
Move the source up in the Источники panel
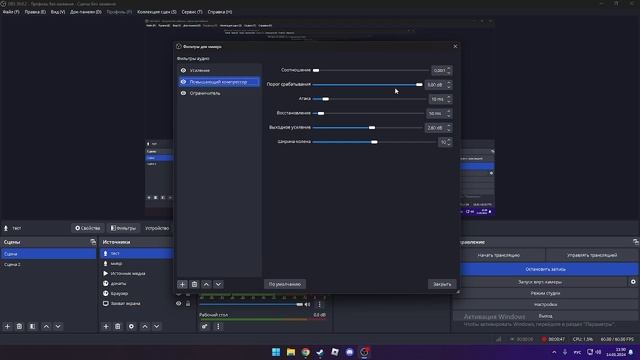[x=145, y=327]
